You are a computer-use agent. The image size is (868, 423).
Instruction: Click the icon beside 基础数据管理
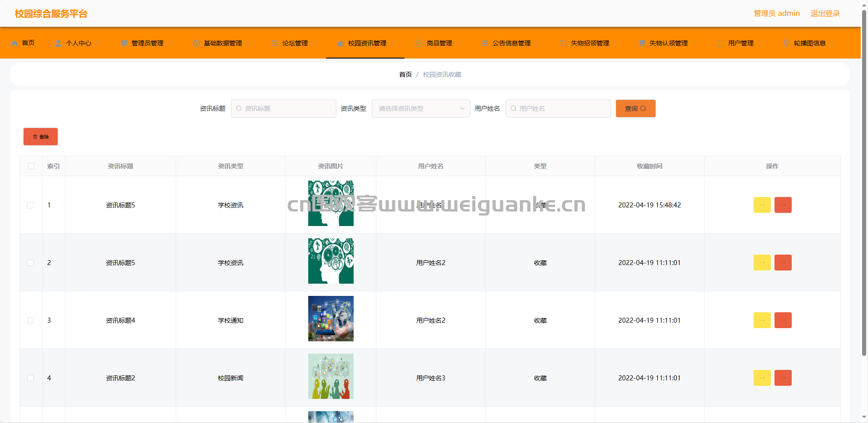click(x=196, y=43)
